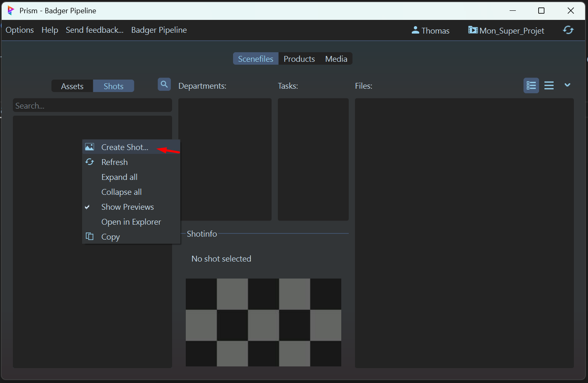Click the Thomas user profile icon
Viewport: 588px width, 383px height.
(415, 30)
